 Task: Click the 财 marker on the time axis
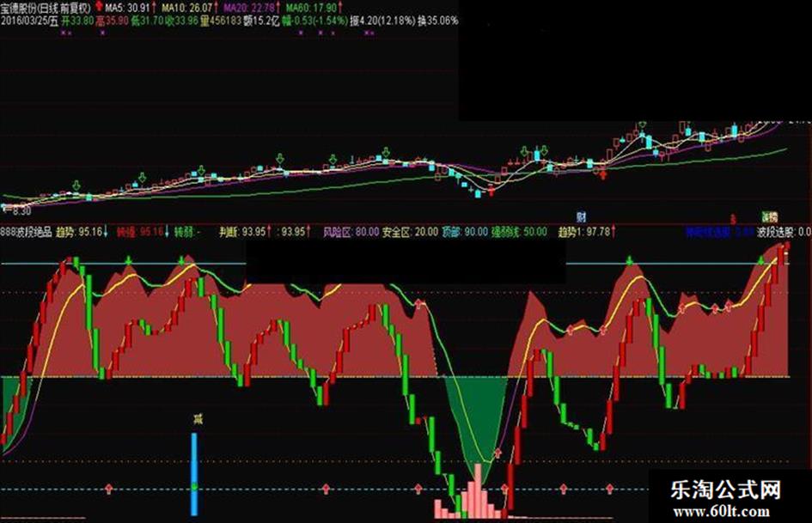(581, 216)
